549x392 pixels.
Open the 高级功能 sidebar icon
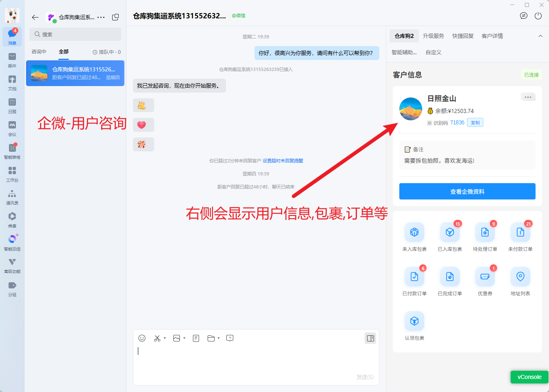tap(12, 265)
